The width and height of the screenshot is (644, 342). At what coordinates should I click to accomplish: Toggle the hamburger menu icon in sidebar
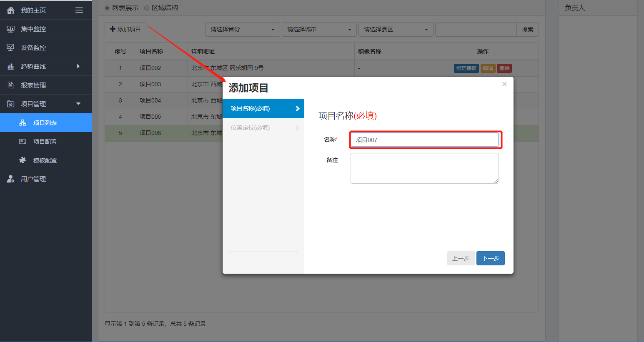tap(79, 10)
